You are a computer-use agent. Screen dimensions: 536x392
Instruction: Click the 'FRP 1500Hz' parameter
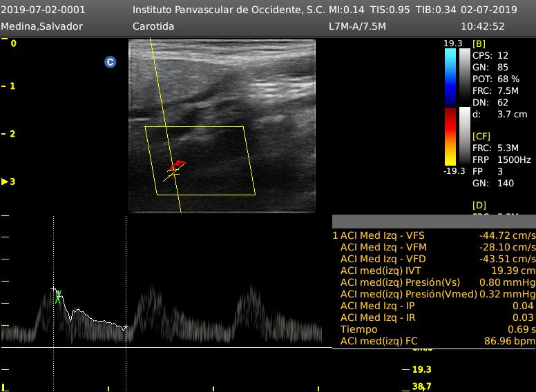[501, 159]
